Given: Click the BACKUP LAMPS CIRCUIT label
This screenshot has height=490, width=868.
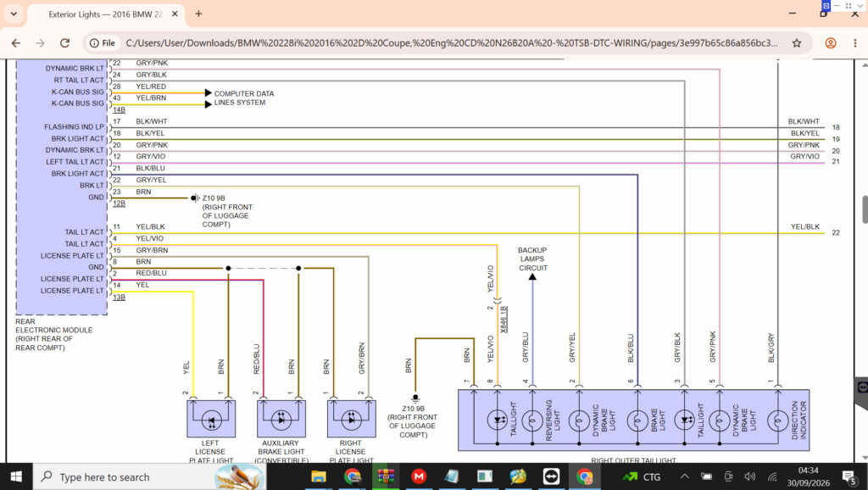Looking at the screenshot, I should pyautogui.click(x=532, y=259).
